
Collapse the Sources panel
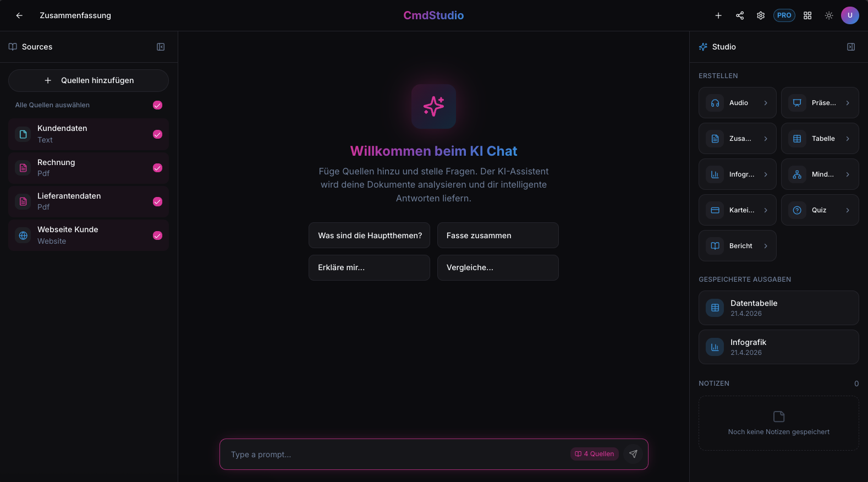click(x=160, y=47)
